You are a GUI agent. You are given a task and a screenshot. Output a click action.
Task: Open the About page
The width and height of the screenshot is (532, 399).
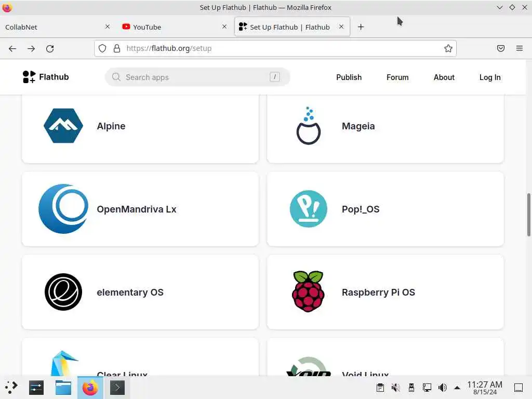click(444, 77)
